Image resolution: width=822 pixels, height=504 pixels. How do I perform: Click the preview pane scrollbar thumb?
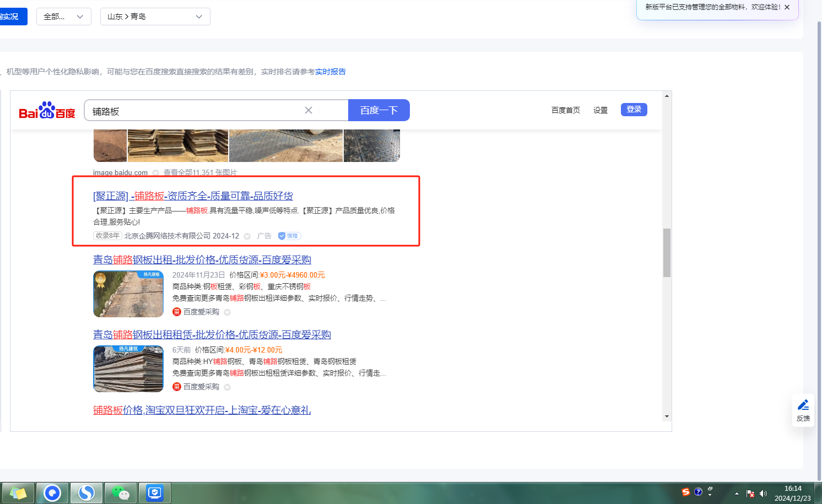[x=667, y=253]
